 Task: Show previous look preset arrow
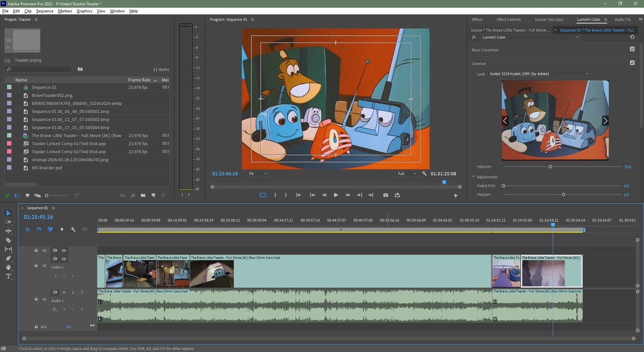point(505,121)
